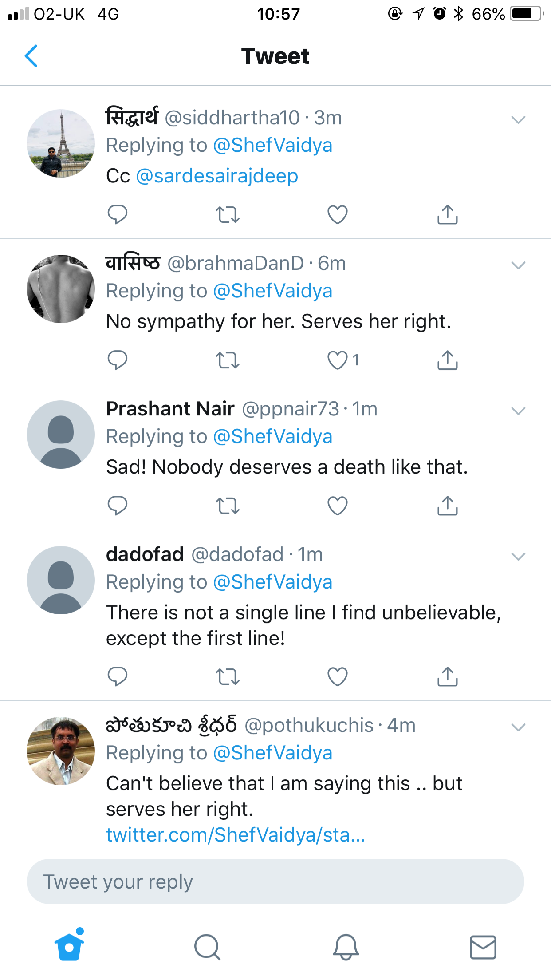Expand the options chevron on Prashant Nair's tweet

coord(518,411)
